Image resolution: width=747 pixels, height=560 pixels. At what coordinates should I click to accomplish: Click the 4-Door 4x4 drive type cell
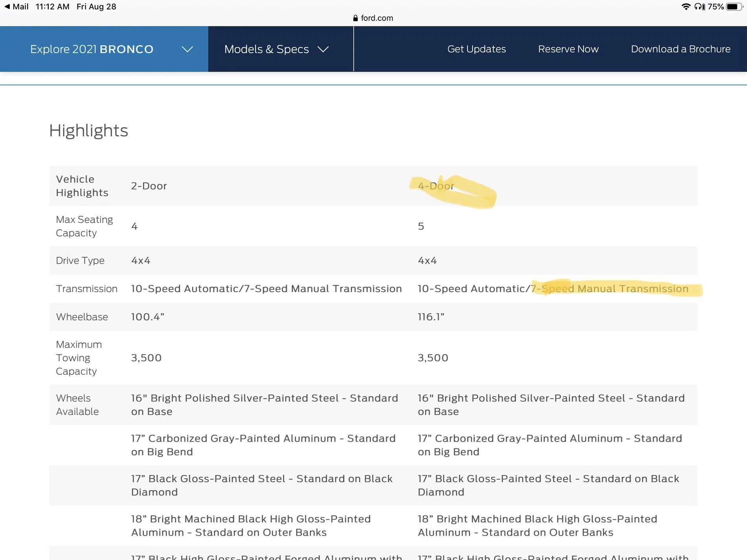point(427,261)
